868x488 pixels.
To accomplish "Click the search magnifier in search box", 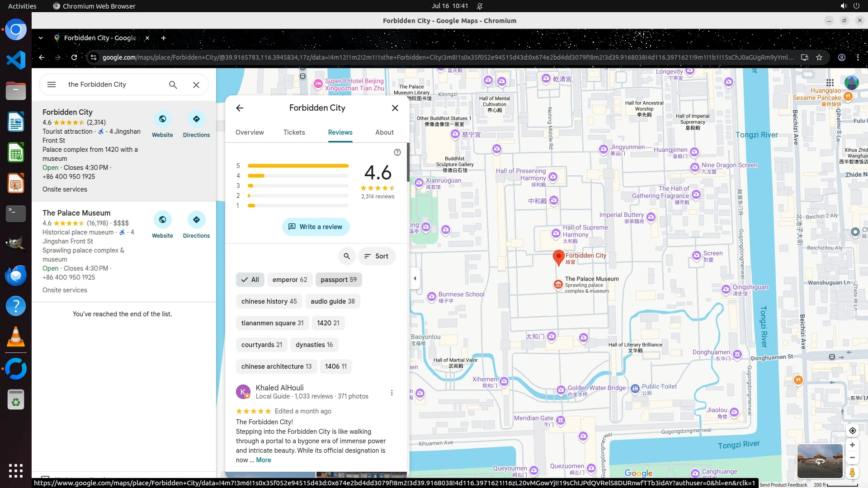I will click(173, 84).
